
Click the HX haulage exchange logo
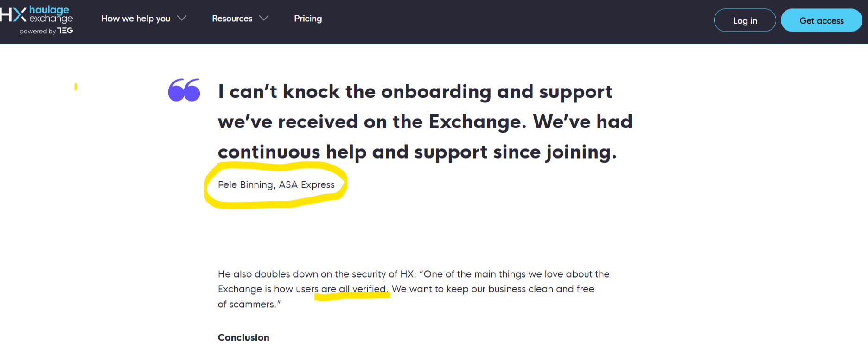pyautogui.click(x=37, y=14)
